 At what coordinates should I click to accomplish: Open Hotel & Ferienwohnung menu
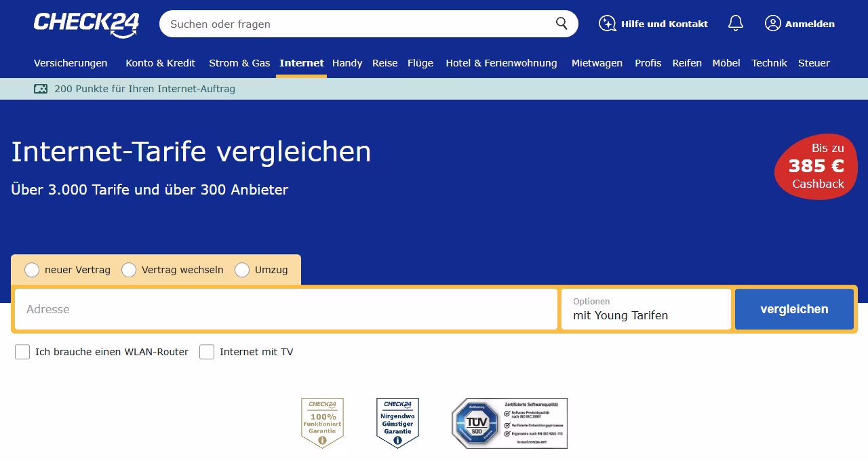point(501,63)
